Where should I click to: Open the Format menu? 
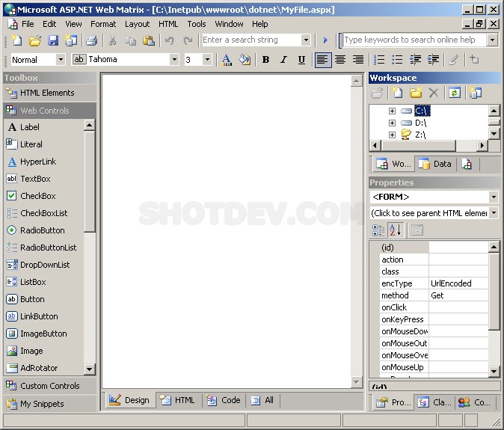coord(103,24)
